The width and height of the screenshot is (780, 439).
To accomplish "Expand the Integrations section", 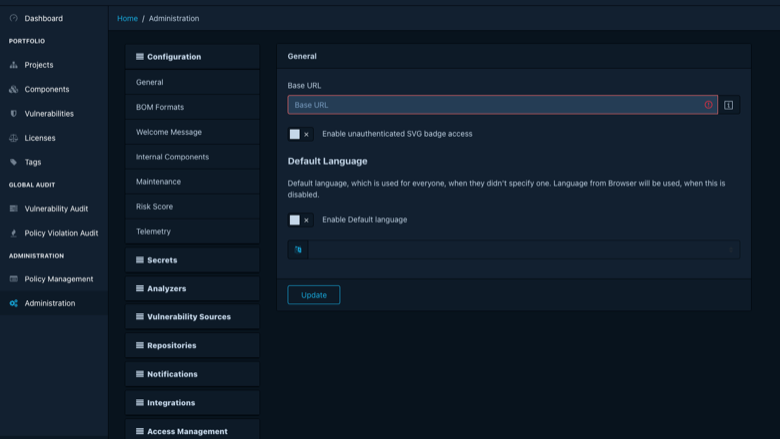I will pyautogui.click(x=193, y=403).
